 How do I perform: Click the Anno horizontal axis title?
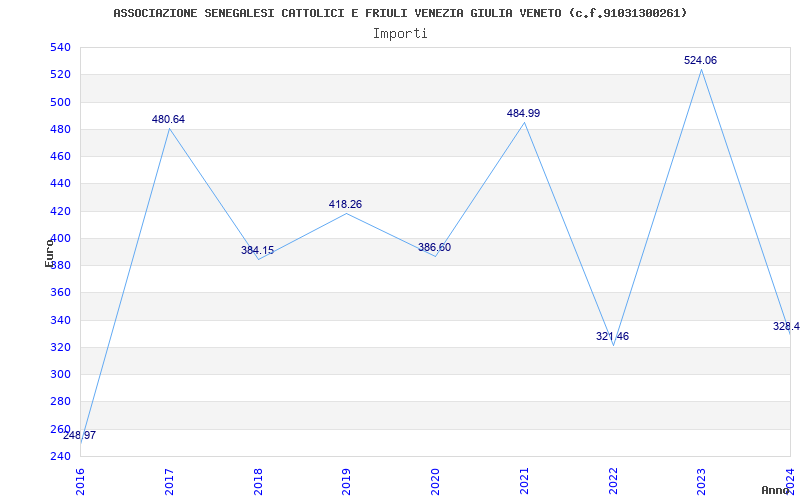(775, 490)
